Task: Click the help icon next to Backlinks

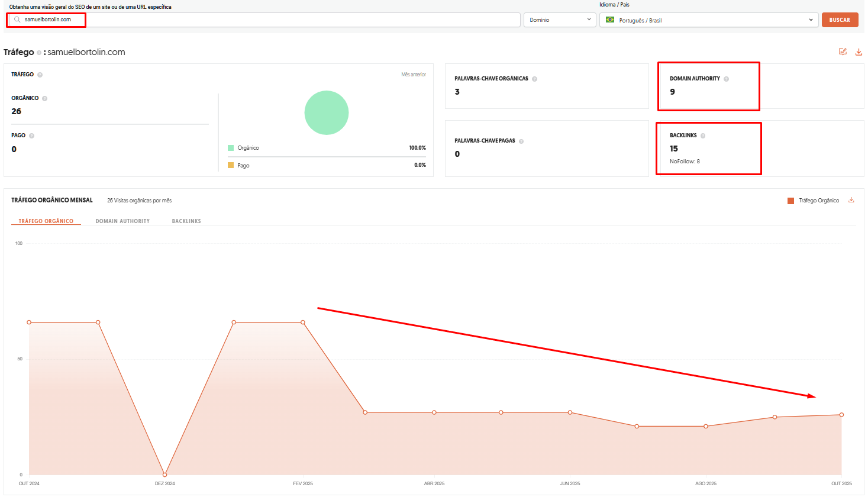Action: pyautogui.click(x=703, y=136)
